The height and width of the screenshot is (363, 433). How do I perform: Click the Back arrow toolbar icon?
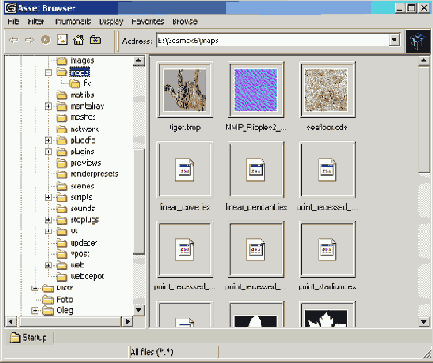point(14,40)
